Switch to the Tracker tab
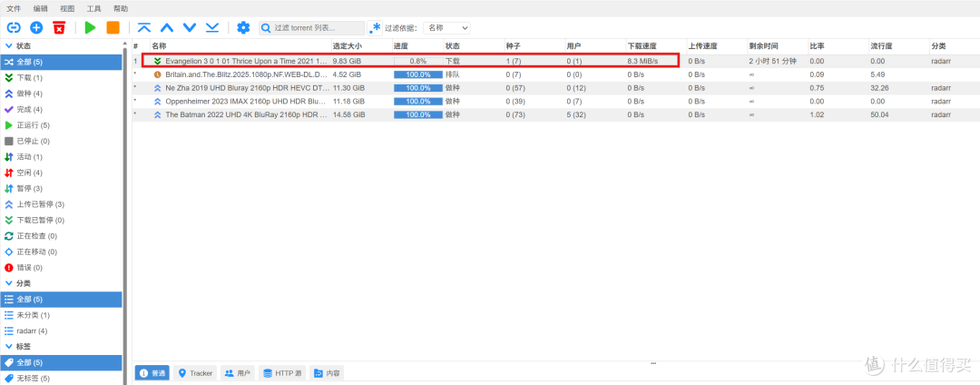 click(x=195, y=373)
